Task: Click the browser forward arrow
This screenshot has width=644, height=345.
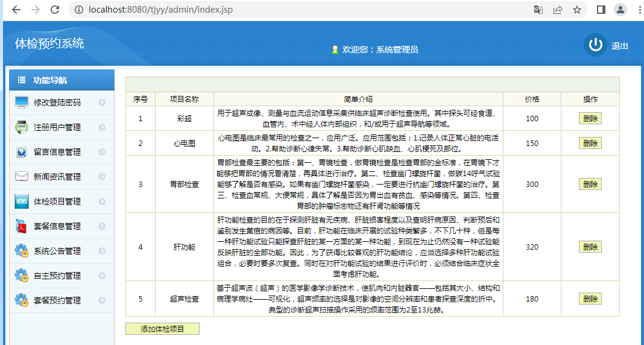Action: click(x=36, y=10)
